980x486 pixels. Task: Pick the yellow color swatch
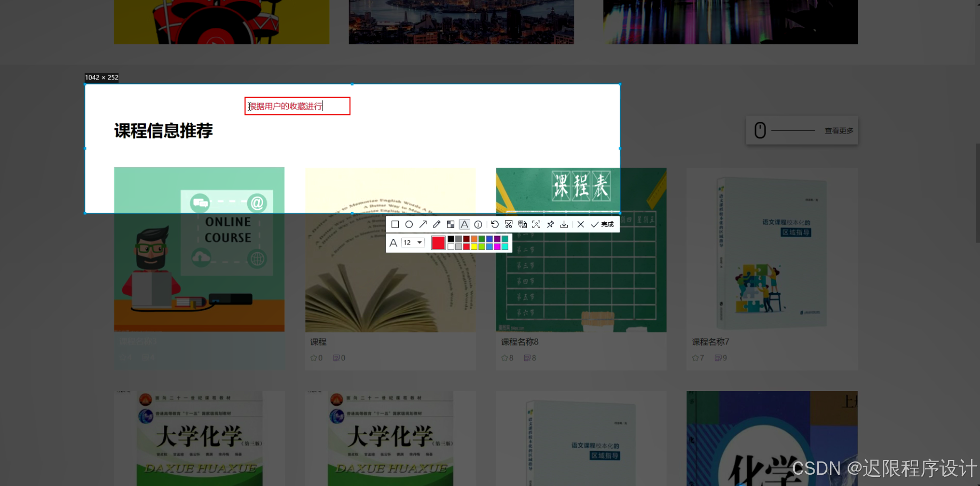474,246
